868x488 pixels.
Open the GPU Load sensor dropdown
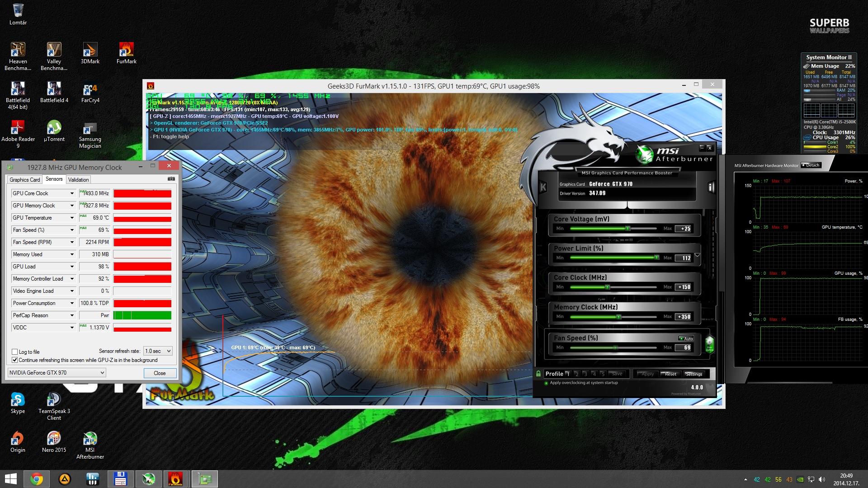click(x=71, y=267)
